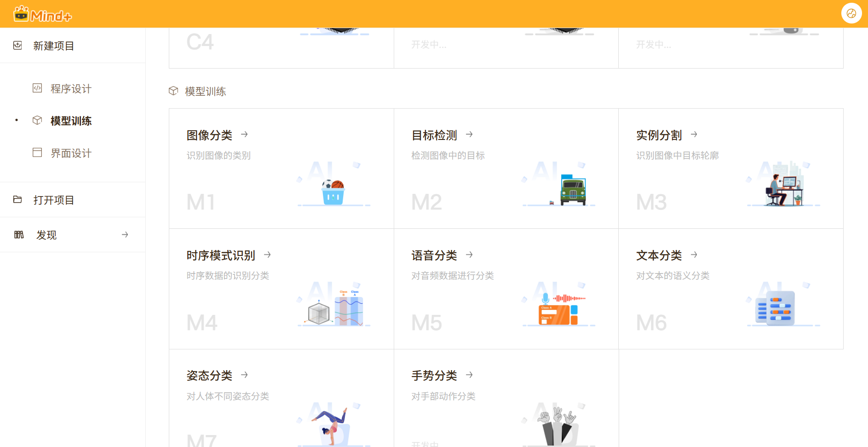
Task: Open the 实例分割 model title
Action: (x=659, y=135)
